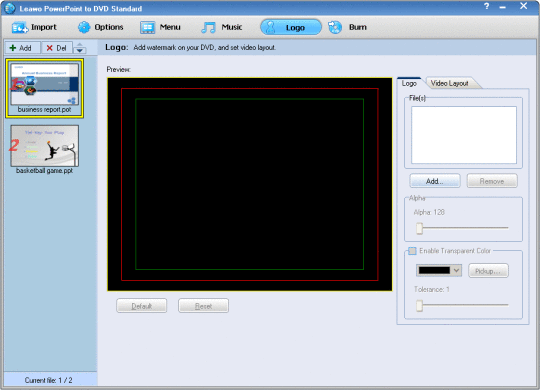This screenshot has width=540, height=390.
Task: Select the Logo step button
Action: [x=291, y=27]
